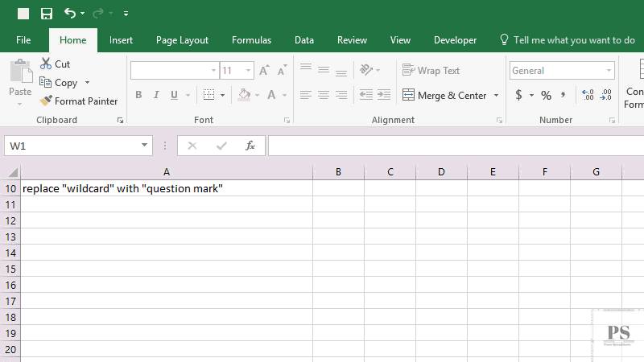Viewport: 644px width, 362px height.
Task: Click the Copy button
Action: pos(59,83)
